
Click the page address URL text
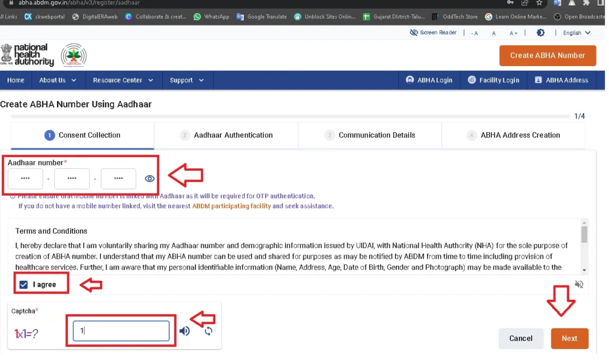[x=79, y=3]
